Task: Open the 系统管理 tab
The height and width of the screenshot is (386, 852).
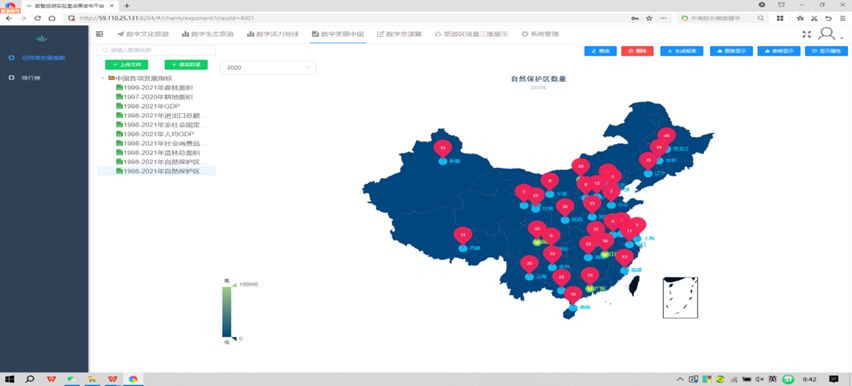Action: [x=540, y=34]
